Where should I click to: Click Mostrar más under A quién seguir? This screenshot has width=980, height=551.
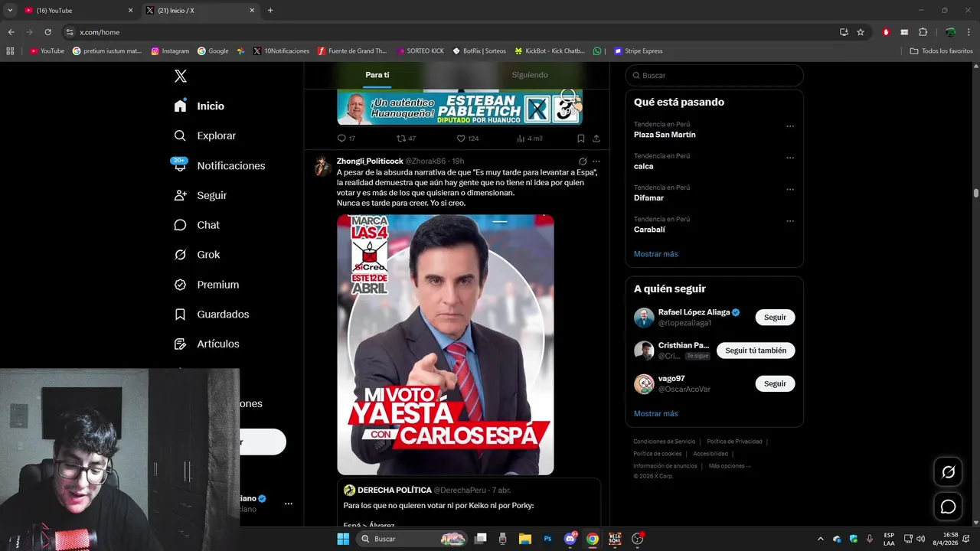[x=655, y=414]
